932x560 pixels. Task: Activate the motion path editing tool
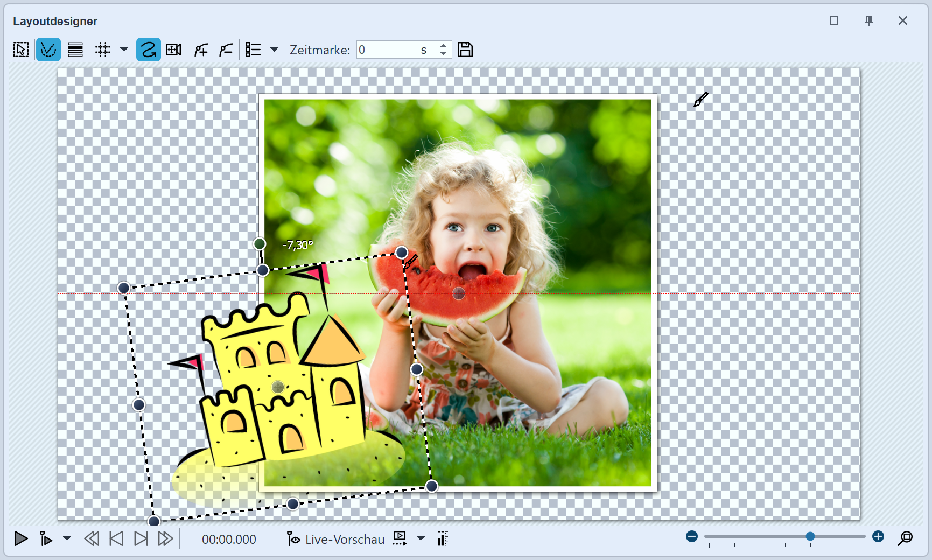tap(48, 50)
